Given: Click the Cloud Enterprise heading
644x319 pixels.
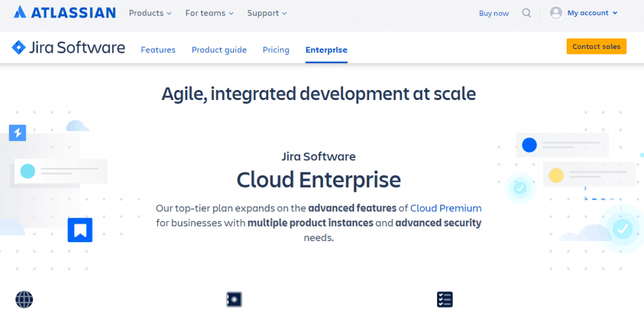Looking at the screenshot, I should tap(319, 180).
